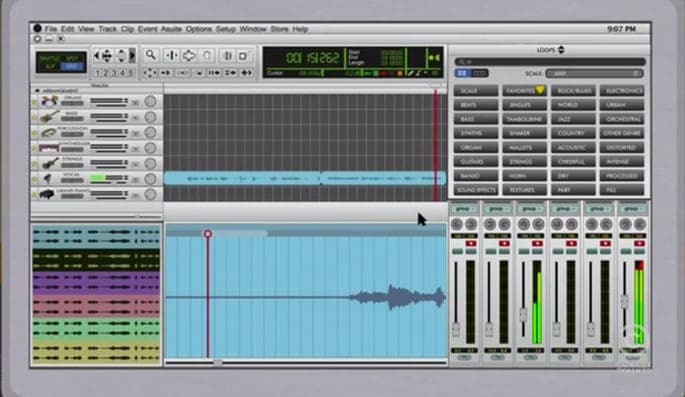Click the left-pointing nudge arrow
Viewport: 685px width, 397px height.
(97, 56)
